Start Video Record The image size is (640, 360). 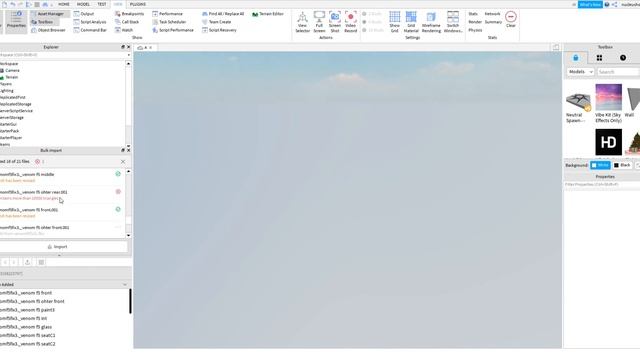(x=351, y=22)
